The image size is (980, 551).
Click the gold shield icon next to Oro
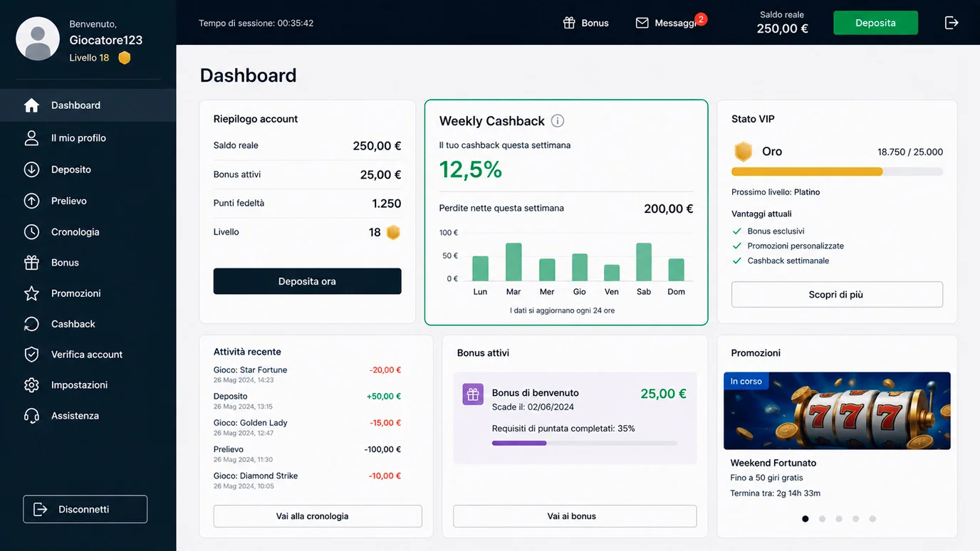tap(744, 152)
